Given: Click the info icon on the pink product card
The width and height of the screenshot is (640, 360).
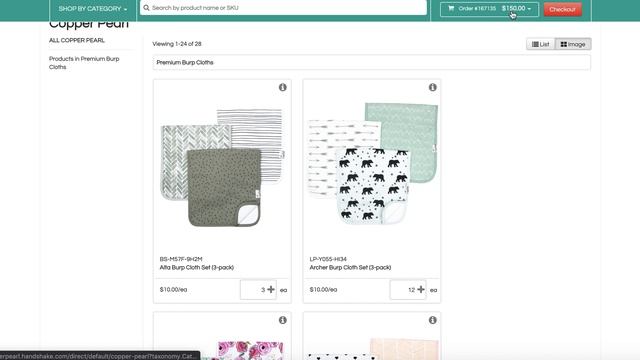Looking at the screenshot, I should [433, 320].
